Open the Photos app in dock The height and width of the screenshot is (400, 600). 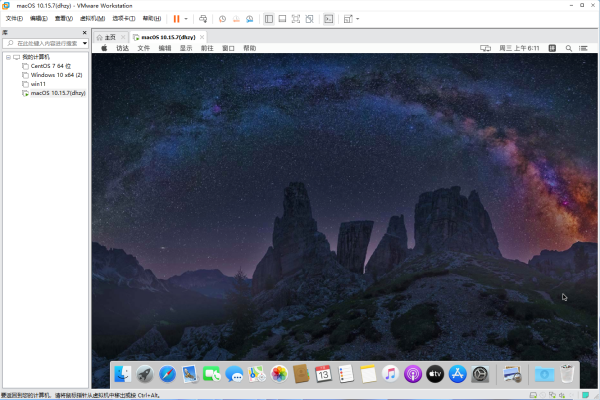click(279, 374)
